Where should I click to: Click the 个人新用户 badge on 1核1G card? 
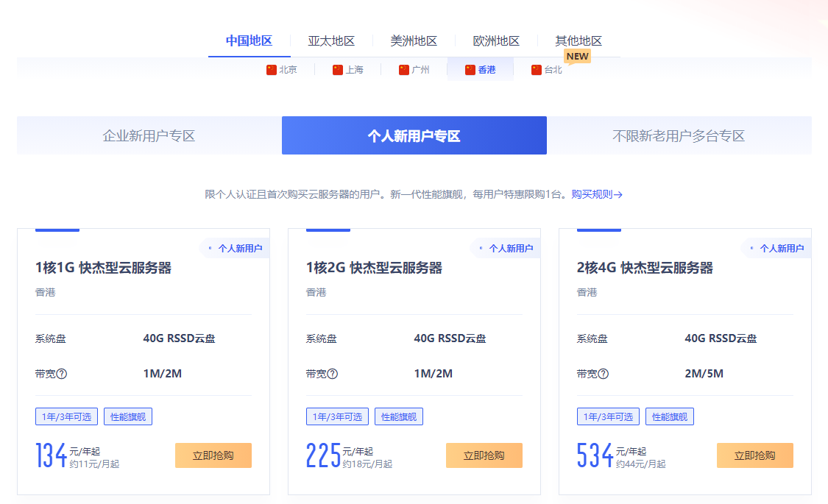(x=235, y=248)
